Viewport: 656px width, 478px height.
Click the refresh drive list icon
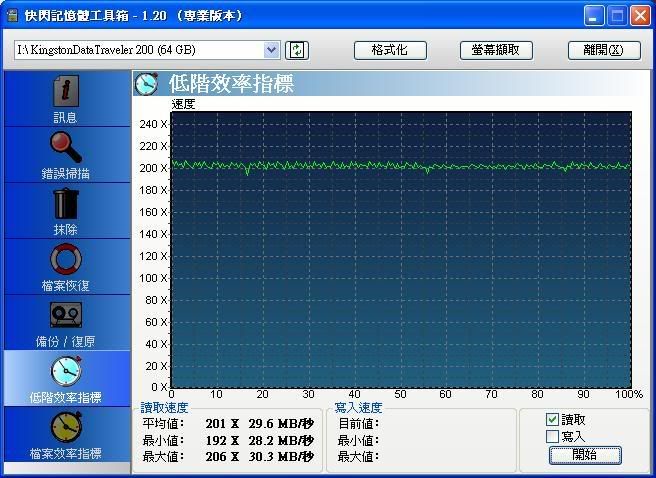(x=297, y=50)
